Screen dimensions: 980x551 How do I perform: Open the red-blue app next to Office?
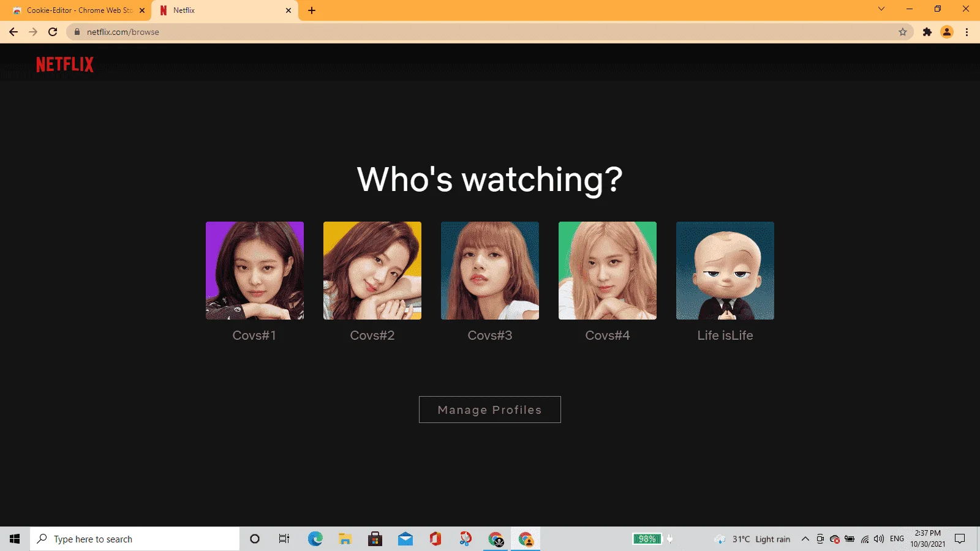[x=466, y=539]
